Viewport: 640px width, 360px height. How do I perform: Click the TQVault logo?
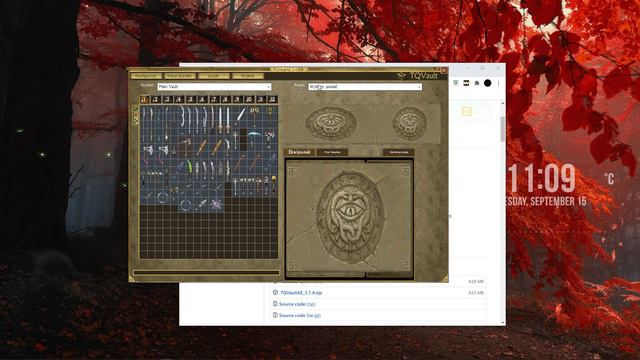pyautogui.click(x=417, y=76)
